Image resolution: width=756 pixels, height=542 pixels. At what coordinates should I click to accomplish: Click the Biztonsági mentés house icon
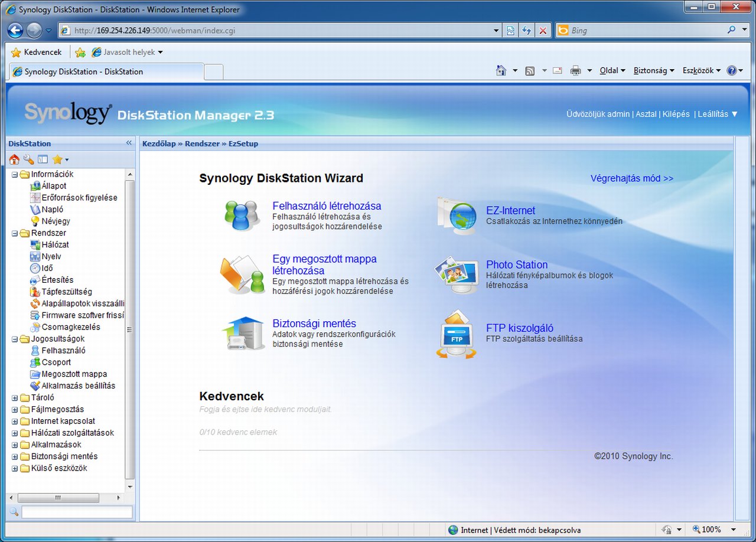point(243,334)
